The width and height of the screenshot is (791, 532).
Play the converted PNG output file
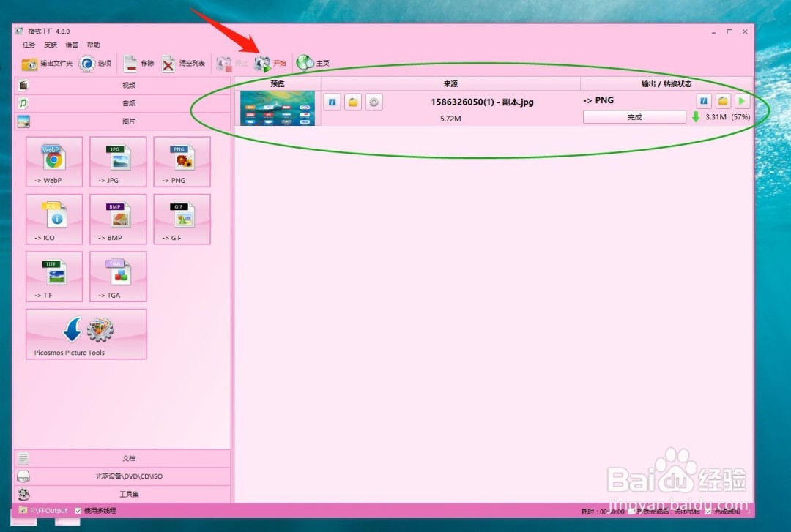coord(742,102)
